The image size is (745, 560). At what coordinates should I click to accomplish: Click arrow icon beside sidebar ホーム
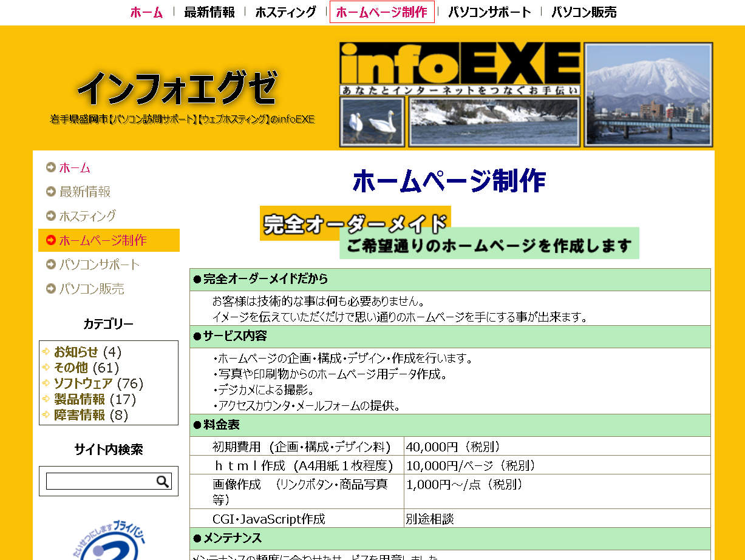pos(51,167)
